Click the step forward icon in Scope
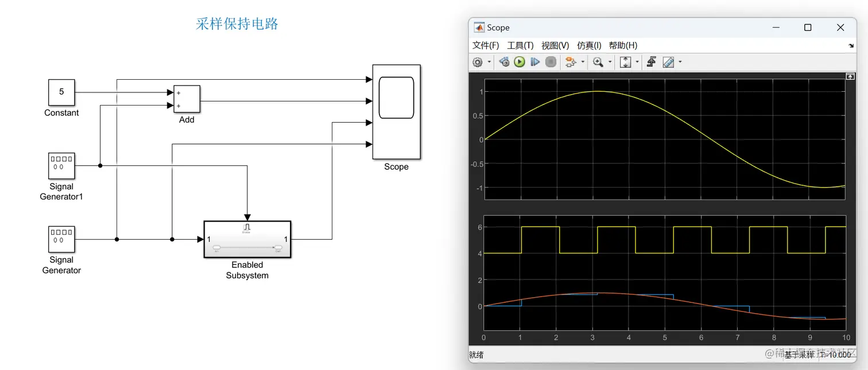 click(535, 62)
